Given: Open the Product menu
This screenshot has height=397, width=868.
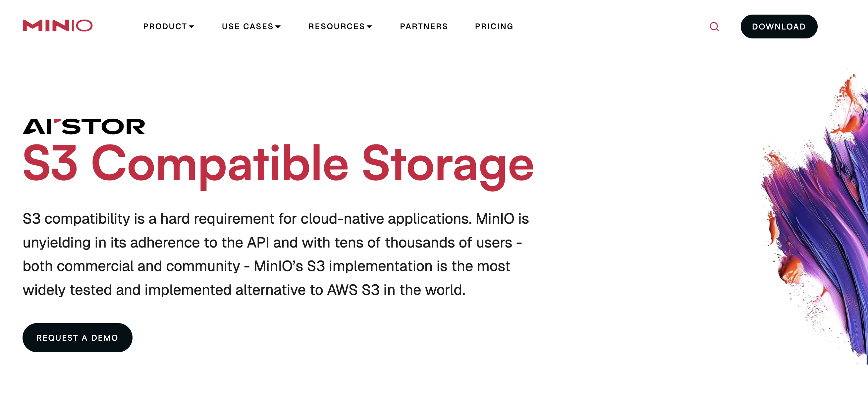Looking at the screenshot, I should pyautogui.click(x=165, y=26).
